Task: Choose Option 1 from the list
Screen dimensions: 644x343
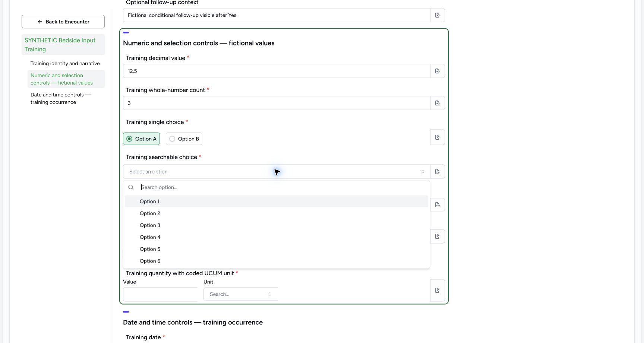Action: [x=277, y=201]
